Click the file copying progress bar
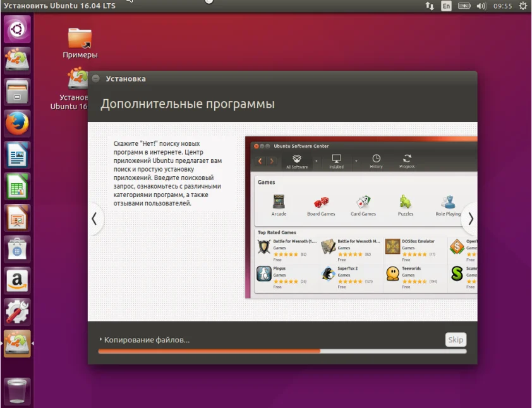The height and width of the screenshot is (408, 532). [282, 351]
